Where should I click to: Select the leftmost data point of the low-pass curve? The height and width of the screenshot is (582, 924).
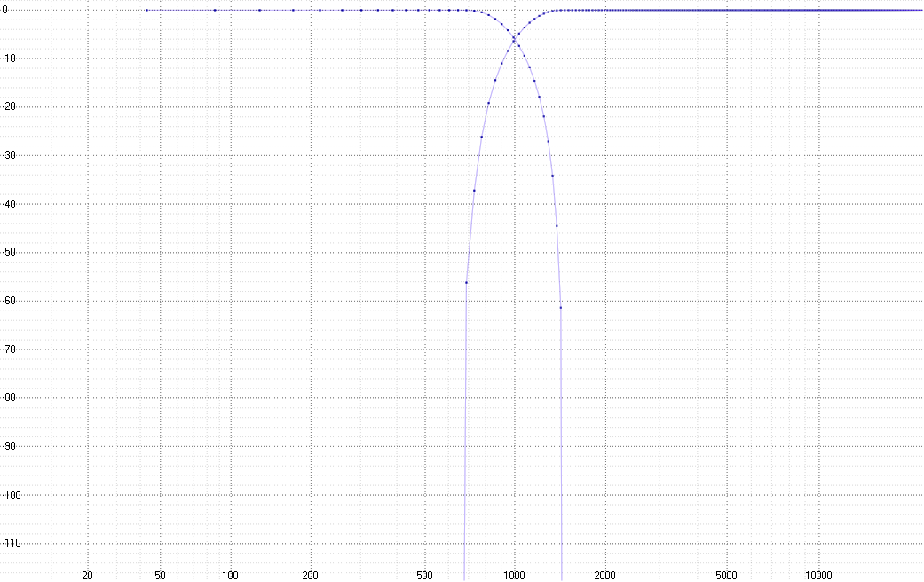[x=146, y=10]
